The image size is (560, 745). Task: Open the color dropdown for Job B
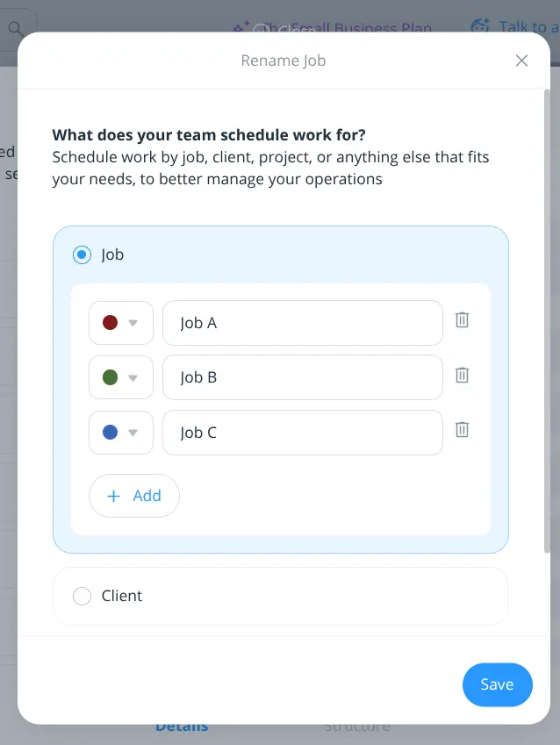point(132,377)
